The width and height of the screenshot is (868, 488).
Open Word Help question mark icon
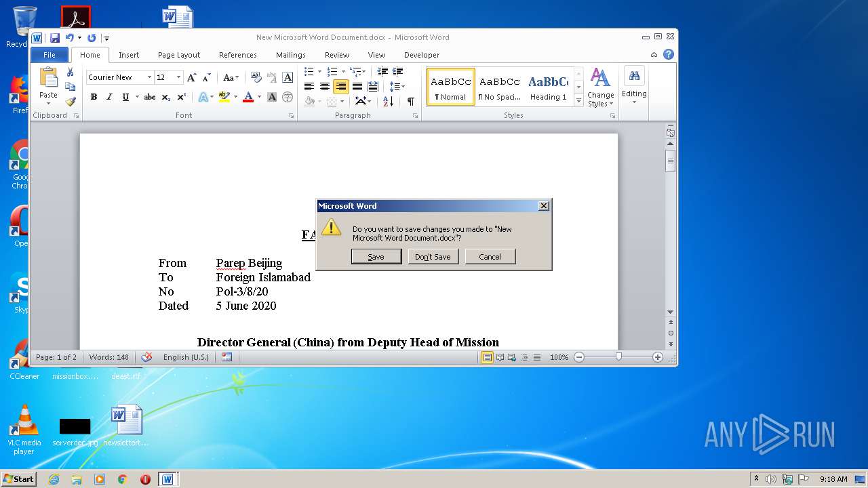tap(669, 55)
